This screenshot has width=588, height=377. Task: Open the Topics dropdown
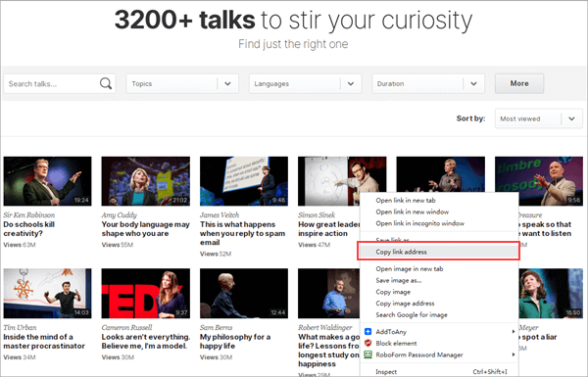(x=182, y=83)
